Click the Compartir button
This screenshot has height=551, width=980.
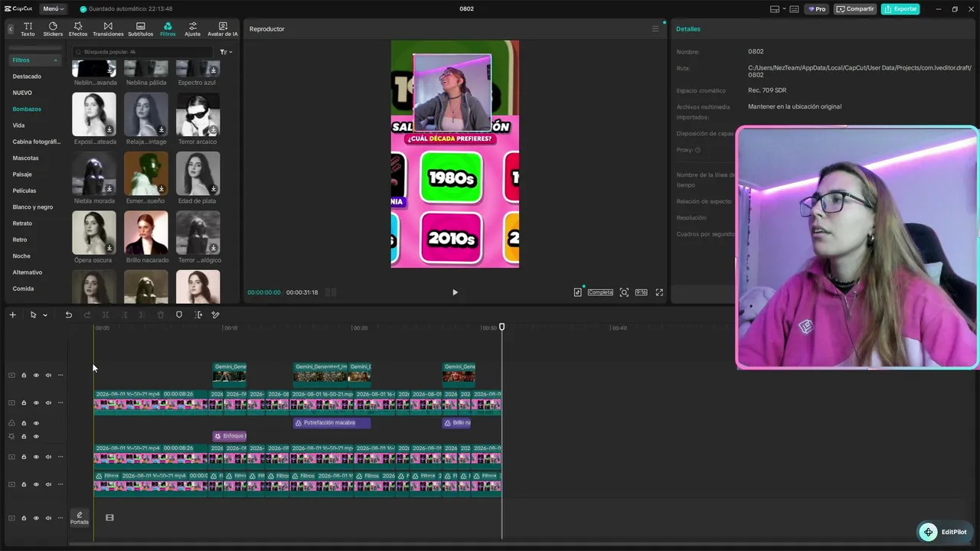pyautogui.click(x=855, y=9)
